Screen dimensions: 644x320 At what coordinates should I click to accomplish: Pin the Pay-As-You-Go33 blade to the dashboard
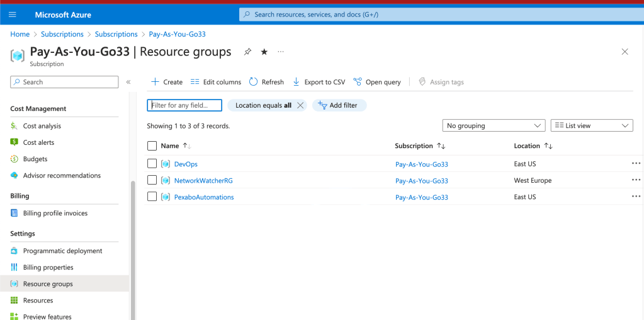point(247,52)
